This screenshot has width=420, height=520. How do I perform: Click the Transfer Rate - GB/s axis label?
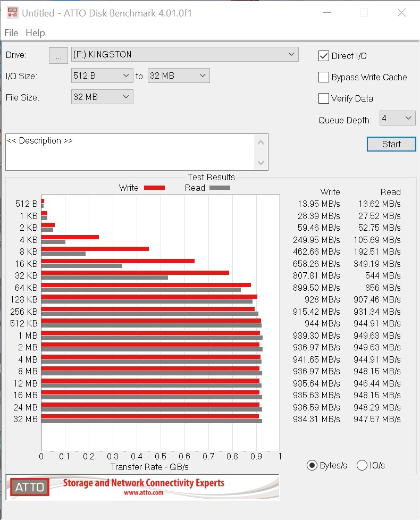(149, 467)
